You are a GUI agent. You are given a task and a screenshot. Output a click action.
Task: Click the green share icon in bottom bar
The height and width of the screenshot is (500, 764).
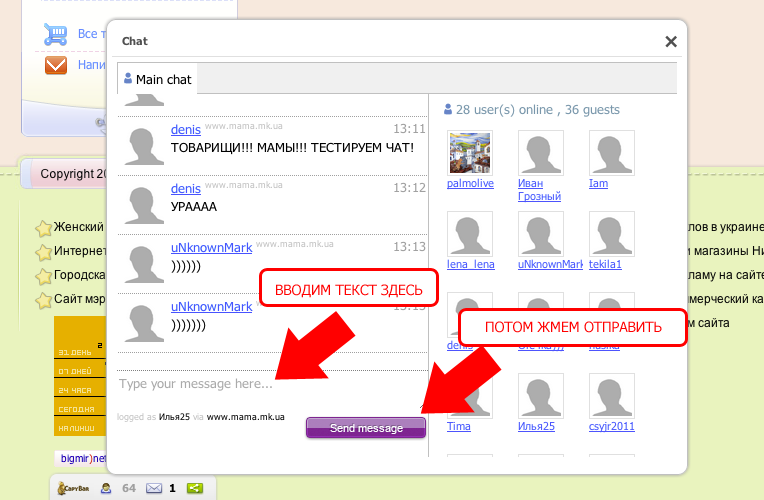[195, 488]
